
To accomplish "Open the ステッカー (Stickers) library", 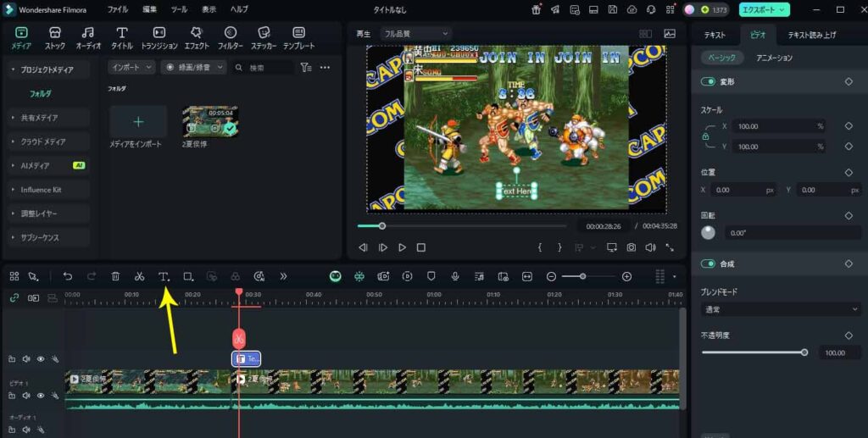I will 264,38.
